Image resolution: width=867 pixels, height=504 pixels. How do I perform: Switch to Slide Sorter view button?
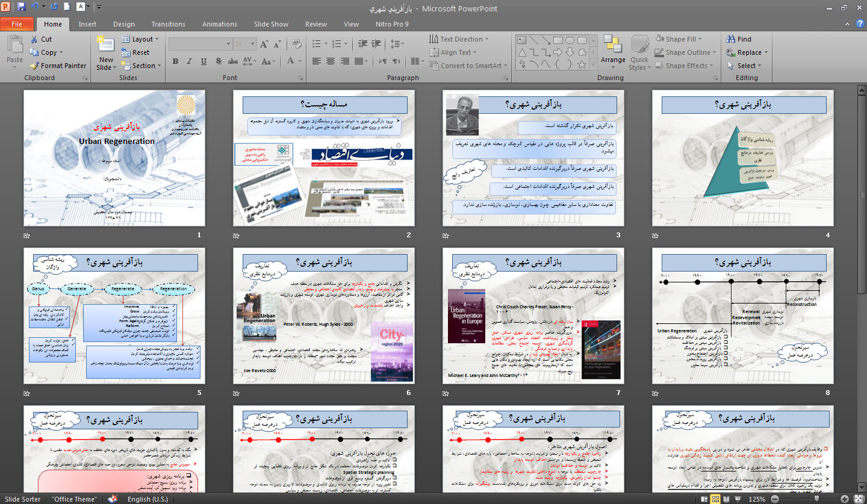coord(715,499)
